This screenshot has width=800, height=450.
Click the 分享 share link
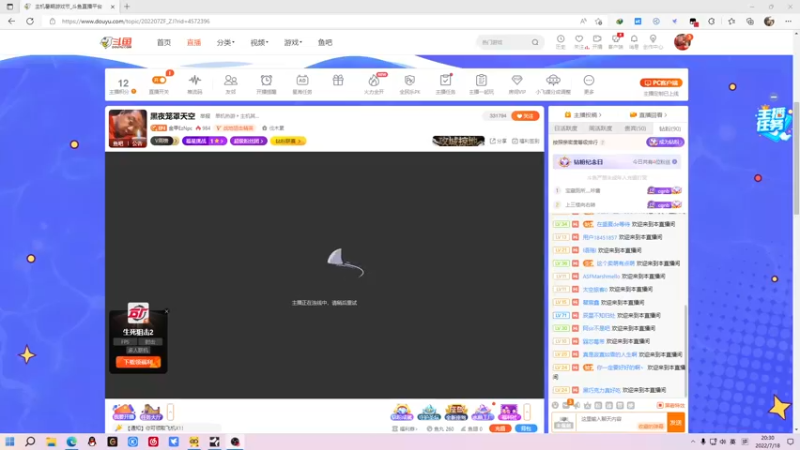click(498, 141)
